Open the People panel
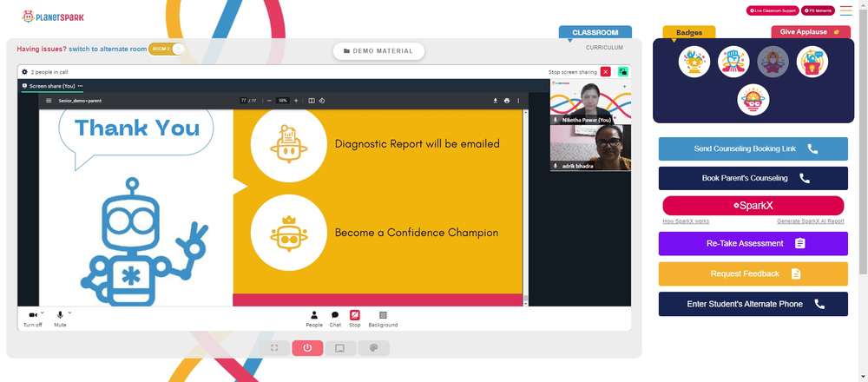Screen dimensions: 868x382 point(314,319)
